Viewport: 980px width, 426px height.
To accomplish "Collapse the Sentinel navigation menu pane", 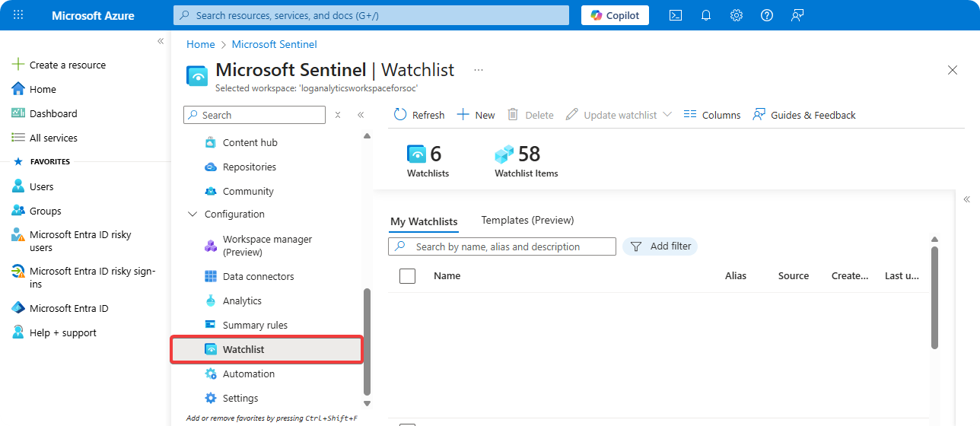I will [361, 115].
